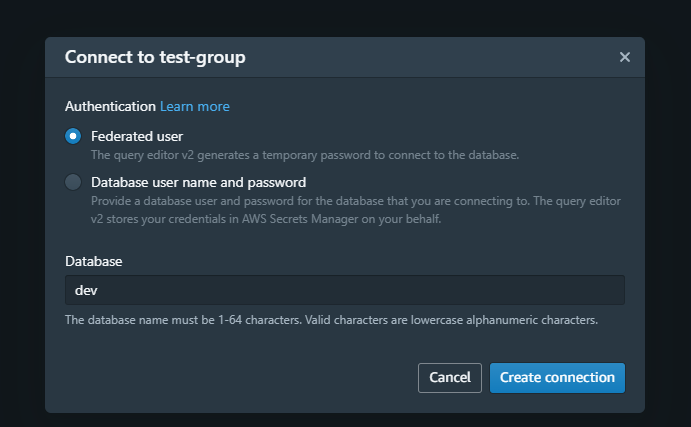Click into the Database name input field
Screen dimensions: 691x427
pyautogui.click(x=344, y=290)
